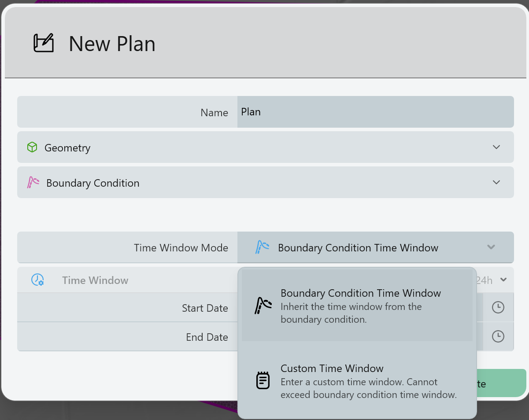Click the pink Boundary Condition icon

pyautogui.click(x=33, y=182)
